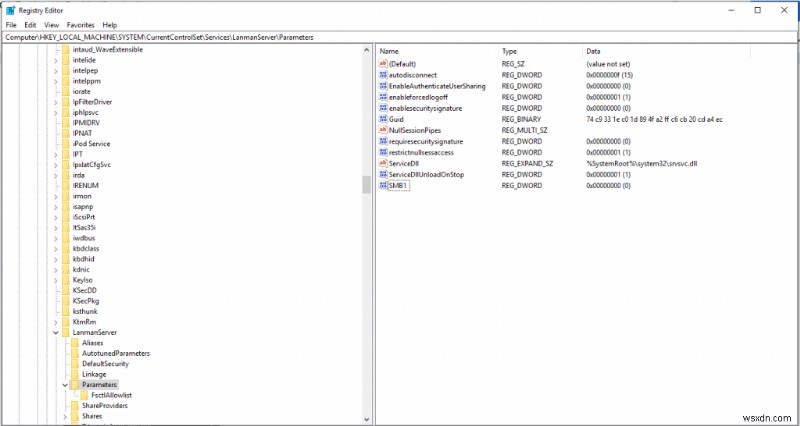Image resolution: width=800 pixels, height=426 pixels.
Task: Click the Aliases folder icon
Action: point(74,343)
